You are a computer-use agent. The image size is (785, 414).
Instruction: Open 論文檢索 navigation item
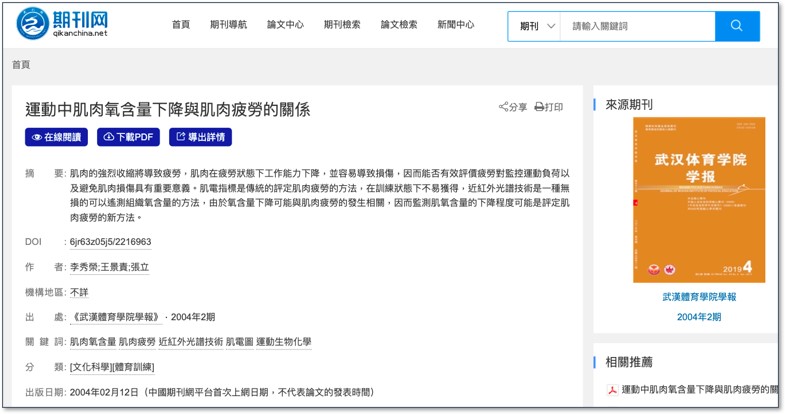[x=399, y=25]
